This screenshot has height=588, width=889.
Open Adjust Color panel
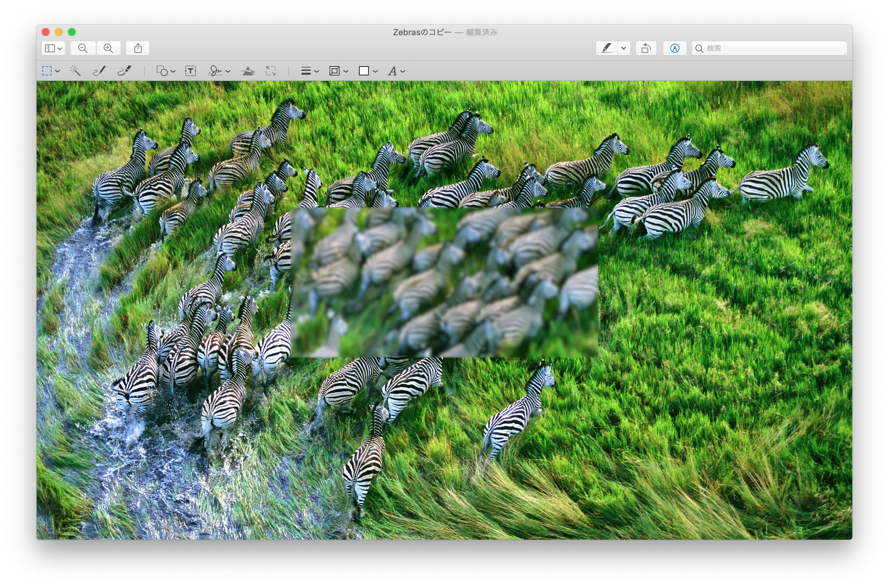[248, 71]
